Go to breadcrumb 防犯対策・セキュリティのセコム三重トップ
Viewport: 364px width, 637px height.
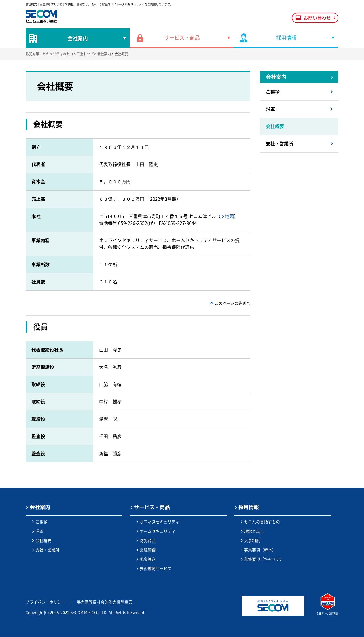[x=60, y=54]
